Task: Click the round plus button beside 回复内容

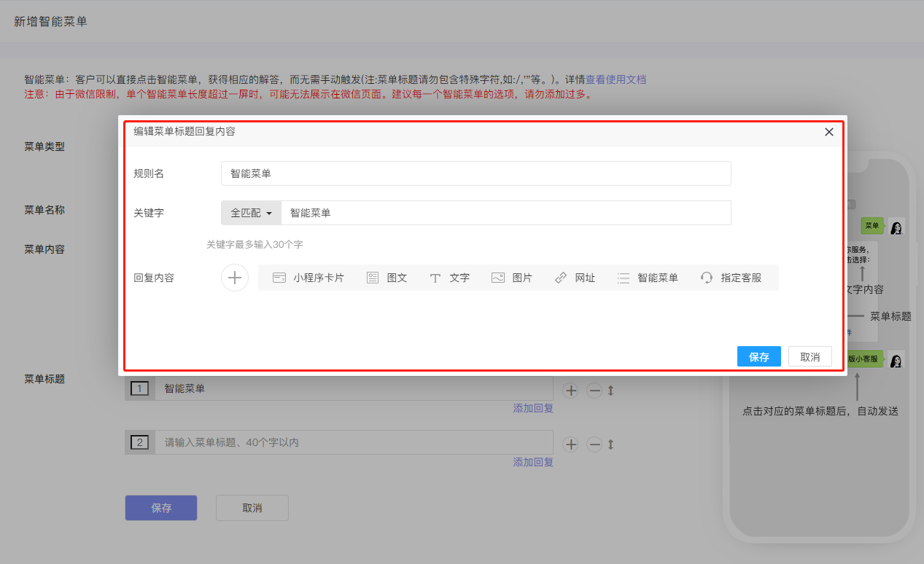Action: tap(235, 278)
